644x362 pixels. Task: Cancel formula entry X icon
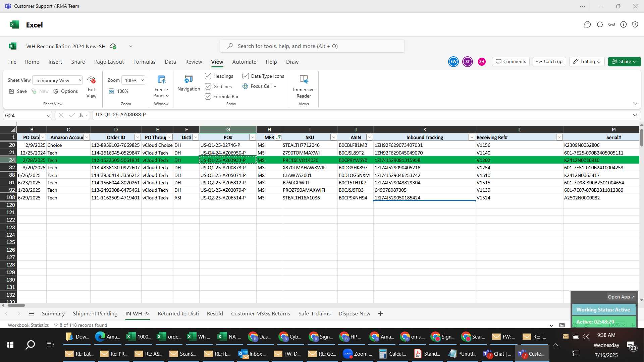[x=61, y=115]
